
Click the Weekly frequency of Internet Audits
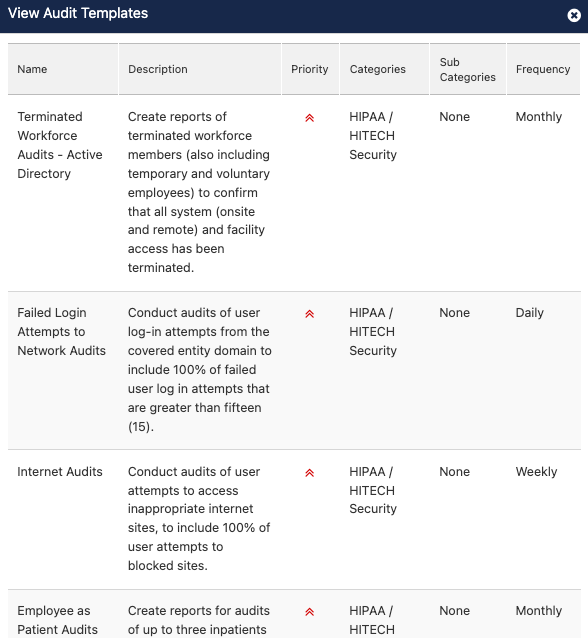(536, 472)
